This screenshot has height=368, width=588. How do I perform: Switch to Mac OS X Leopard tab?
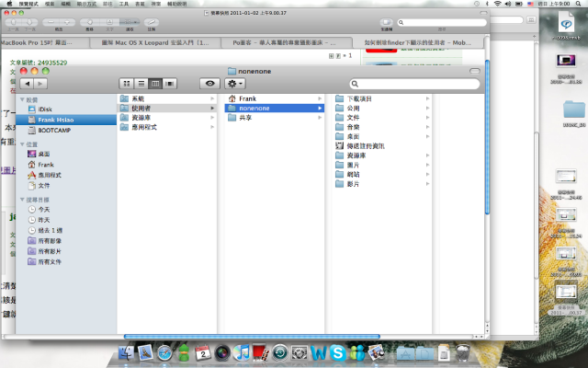coord(155,43)
